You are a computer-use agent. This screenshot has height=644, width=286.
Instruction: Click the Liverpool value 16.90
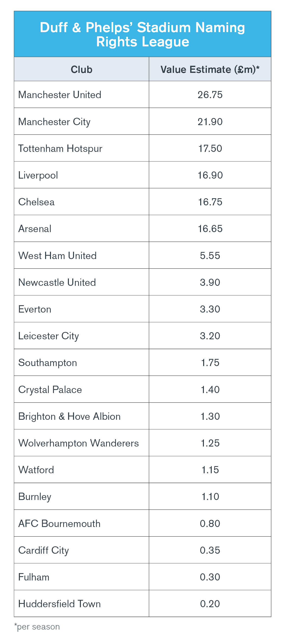click(210, 175)
